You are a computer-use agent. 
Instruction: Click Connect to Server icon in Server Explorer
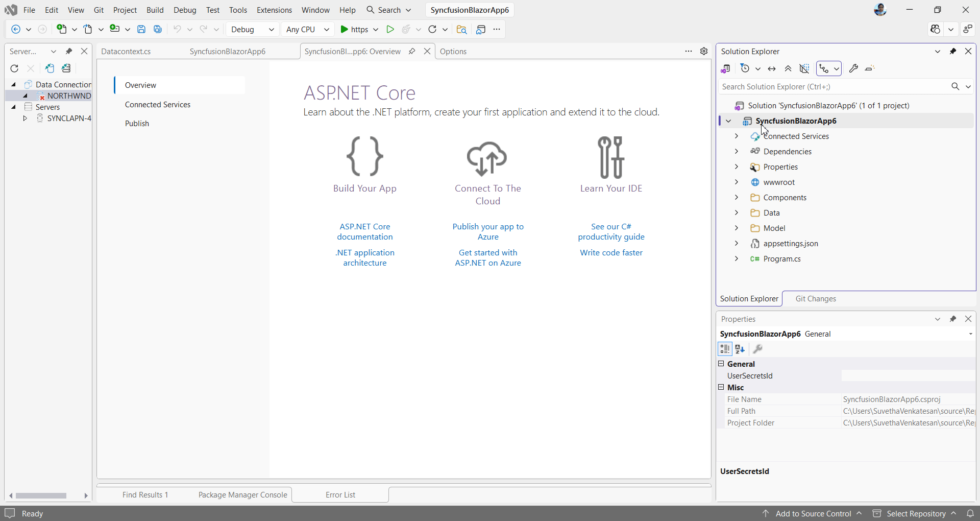pos(66,68)
